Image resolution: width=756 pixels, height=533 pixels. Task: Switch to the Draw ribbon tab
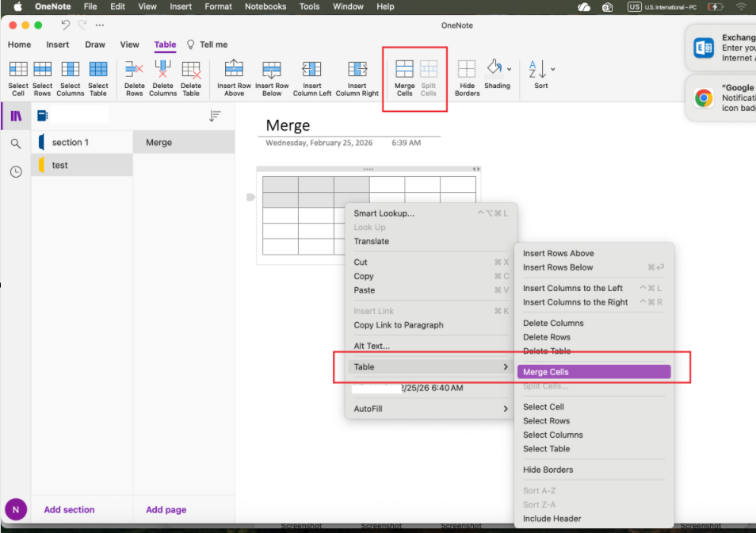pyautogui.click(x=95, y=44)
